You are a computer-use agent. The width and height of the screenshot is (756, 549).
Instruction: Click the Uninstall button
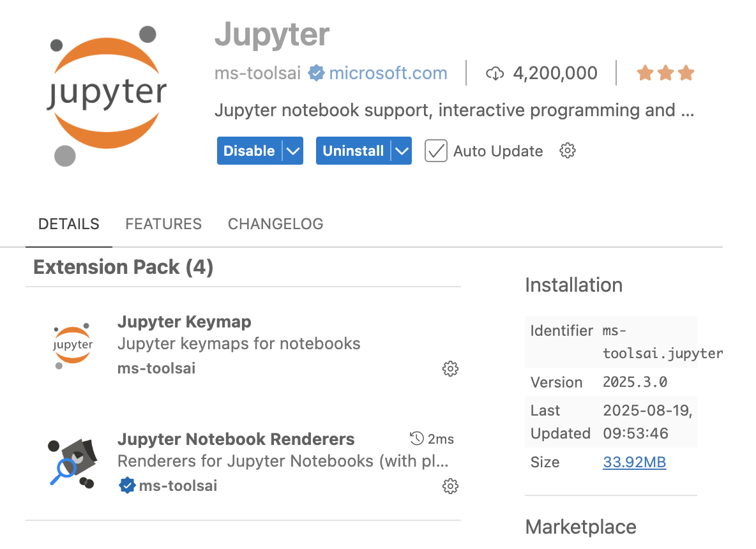[x=353, y=151]
